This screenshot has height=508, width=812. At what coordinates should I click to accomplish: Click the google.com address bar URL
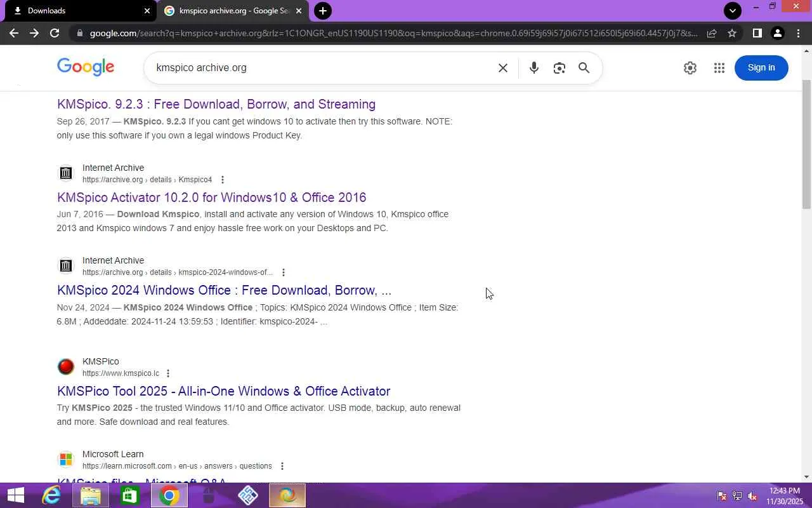(x=393, y=33)
